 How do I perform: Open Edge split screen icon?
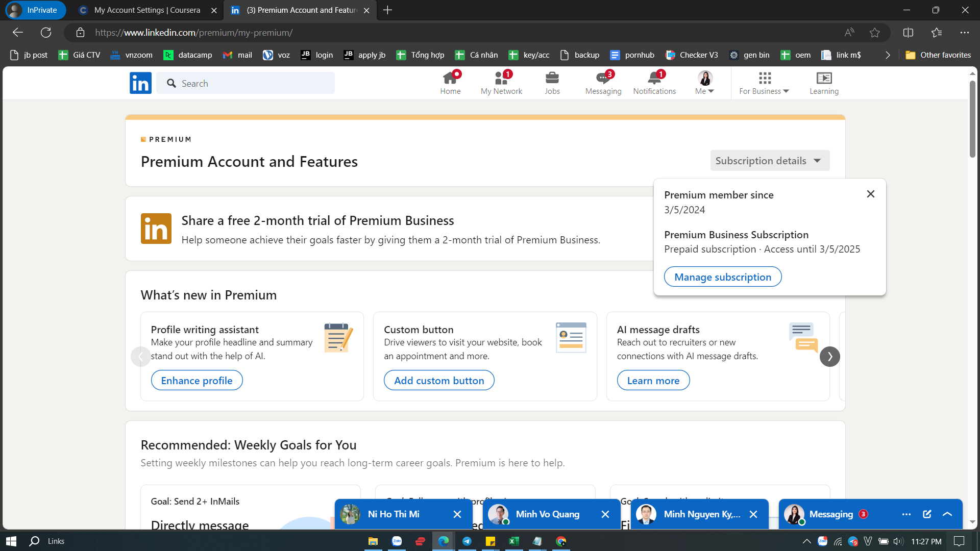(908, 33)
